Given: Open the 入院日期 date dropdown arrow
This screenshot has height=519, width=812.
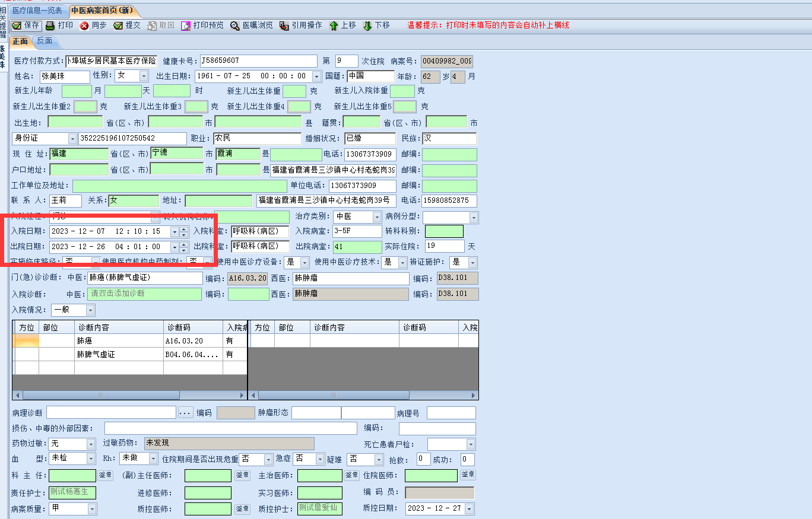Looking at the screenshot, I should pyautogui.click(x=175, y=232).
